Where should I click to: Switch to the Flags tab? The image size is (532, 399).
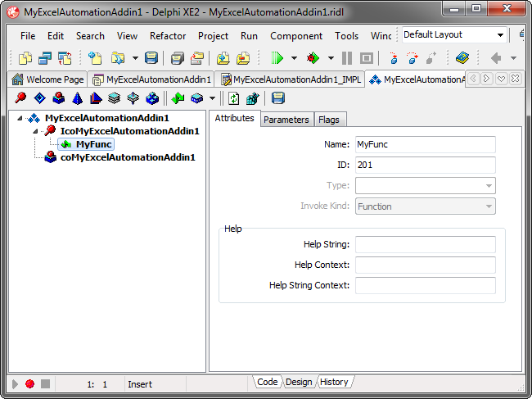tap(329, 120)
